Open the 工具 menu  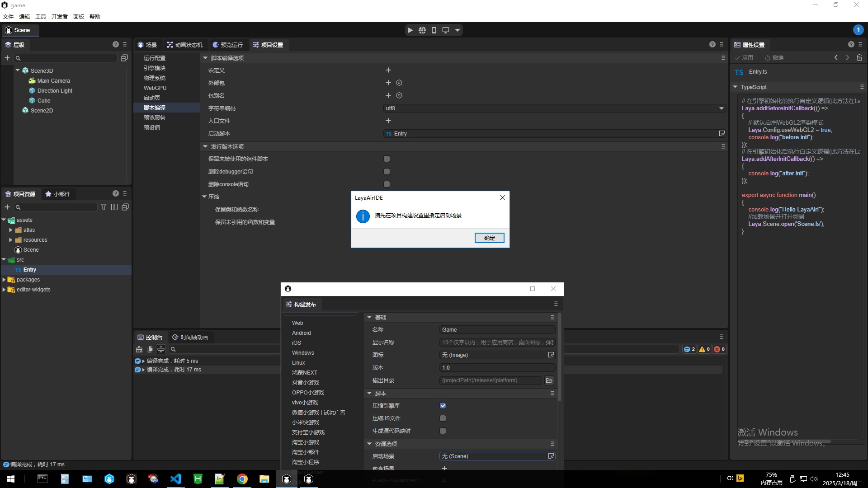[x=41, y=16]
